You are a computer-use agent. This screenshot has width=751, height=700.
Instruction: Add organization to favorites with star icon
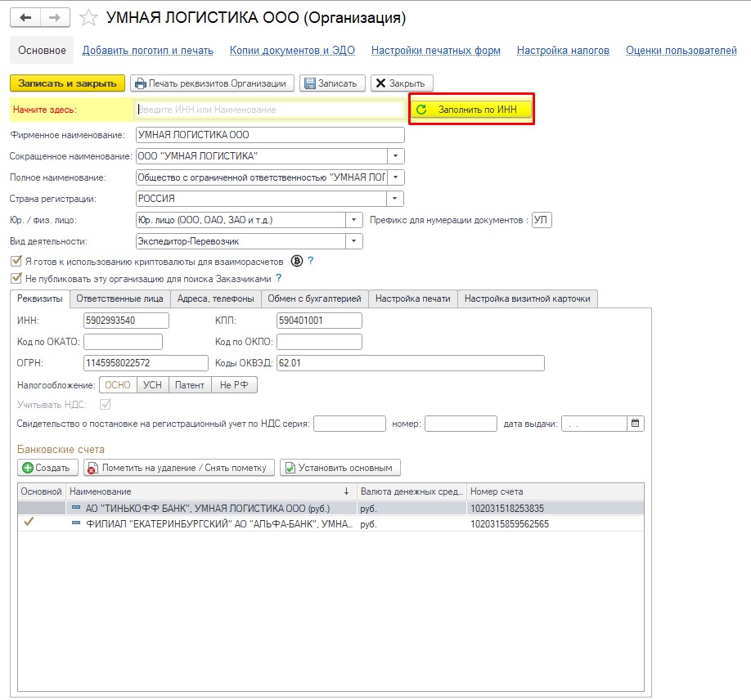(88, 18)
